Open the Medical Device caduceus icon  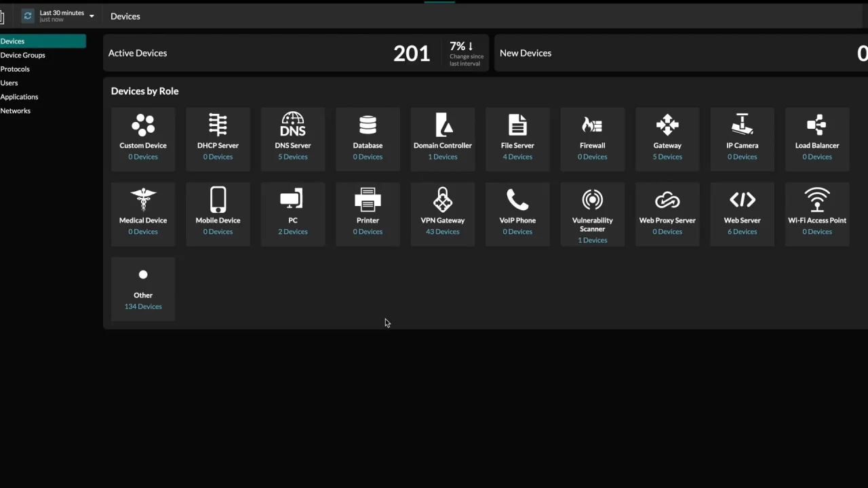(x=143, y=200)
